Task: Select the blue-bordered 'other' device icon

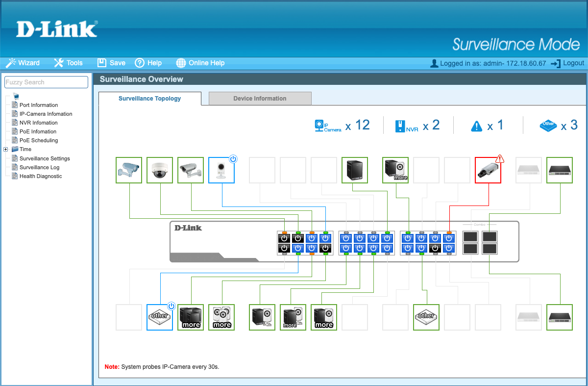Action: pos(160,317)
